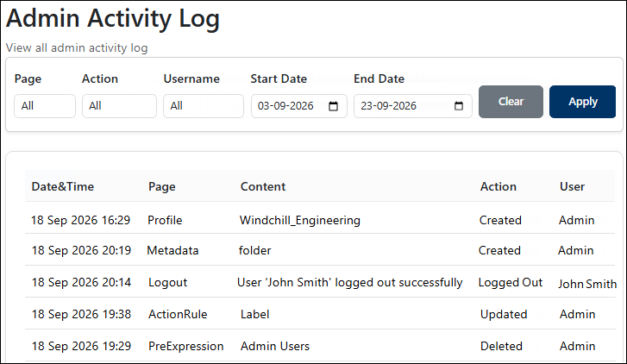This screenshot has height=364, width=627.
Task: Open the Action filter dropdown
Action: (x=119, y=106)
